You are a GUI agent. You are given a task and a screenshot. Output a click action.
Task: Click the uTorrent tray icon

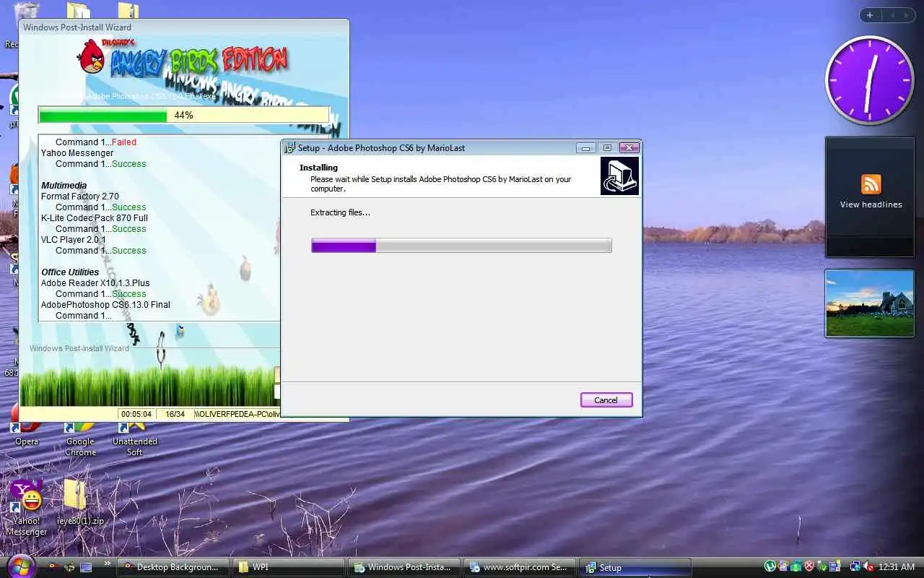(x=770, y=567)
